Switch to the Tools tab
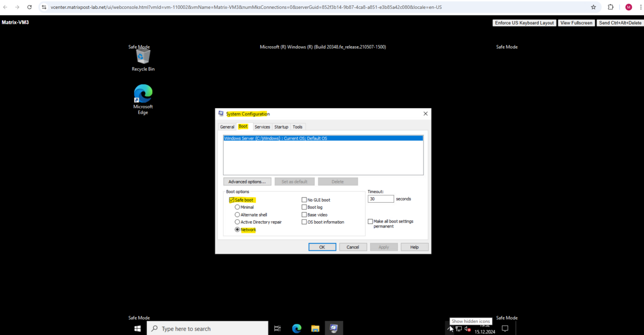Screen dimensions: 644x335 (x=298, y=127)
